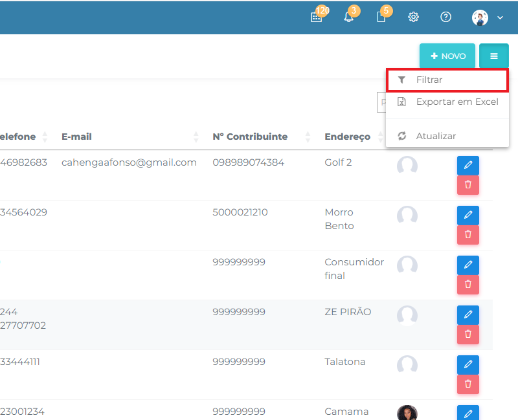Click the document icon with 5 badge
The image size is (518, 420).
pyautogui.click(x=381, y=17)
